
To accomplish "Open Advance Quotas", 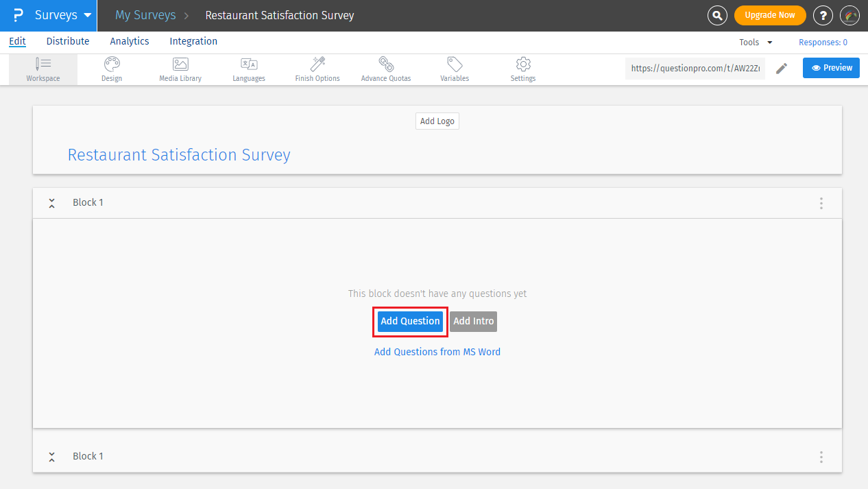I will [x=386, y=69].
